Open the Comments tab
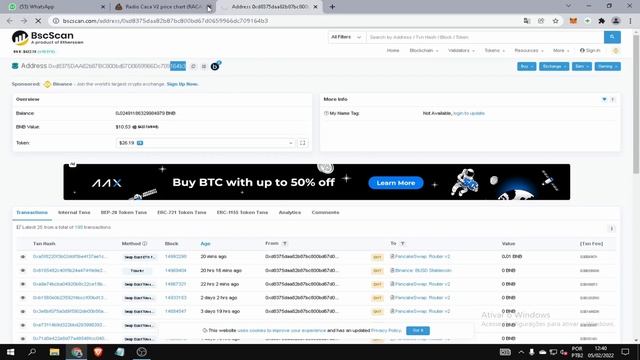Image resolution: width=640 pixels, height=360 pixels. [x=325, y=213]
